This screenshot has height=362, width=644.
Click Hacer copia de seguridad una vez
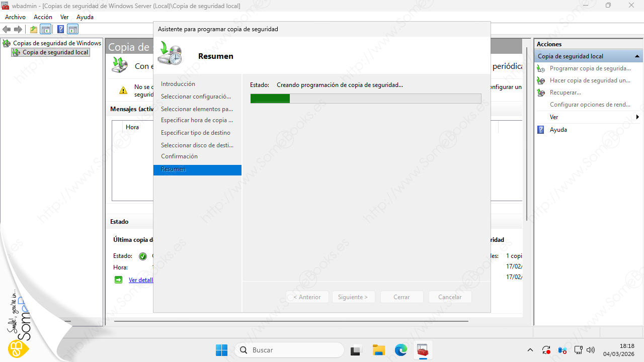click(x=590, y=80)
